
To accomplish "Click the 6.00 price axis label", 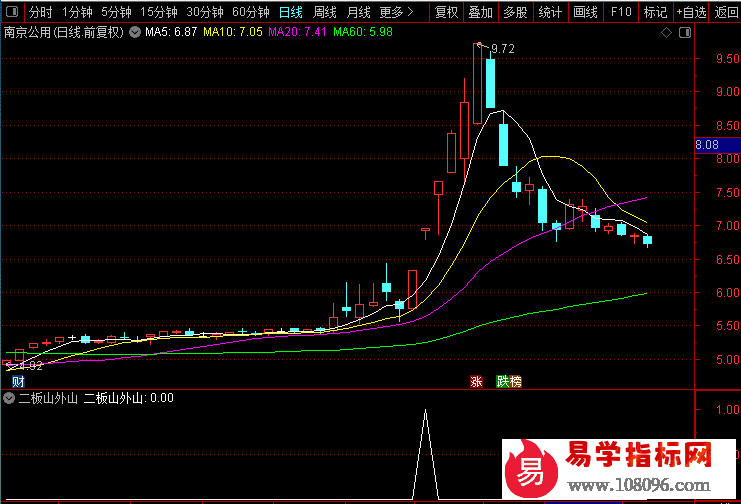I will pyautogui.click(x=728, y=293).
